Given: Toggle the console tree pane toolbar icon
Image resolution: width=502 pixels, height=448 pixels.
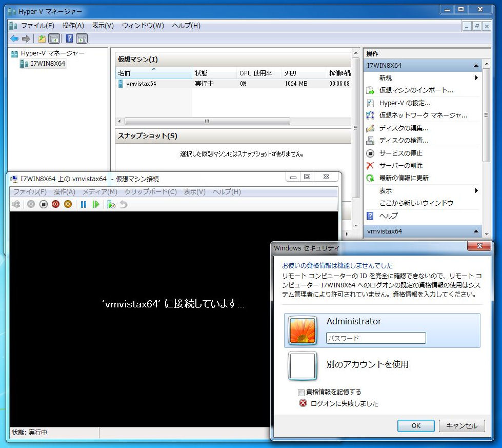Looking at the screenshot, I should coord(54,39).
